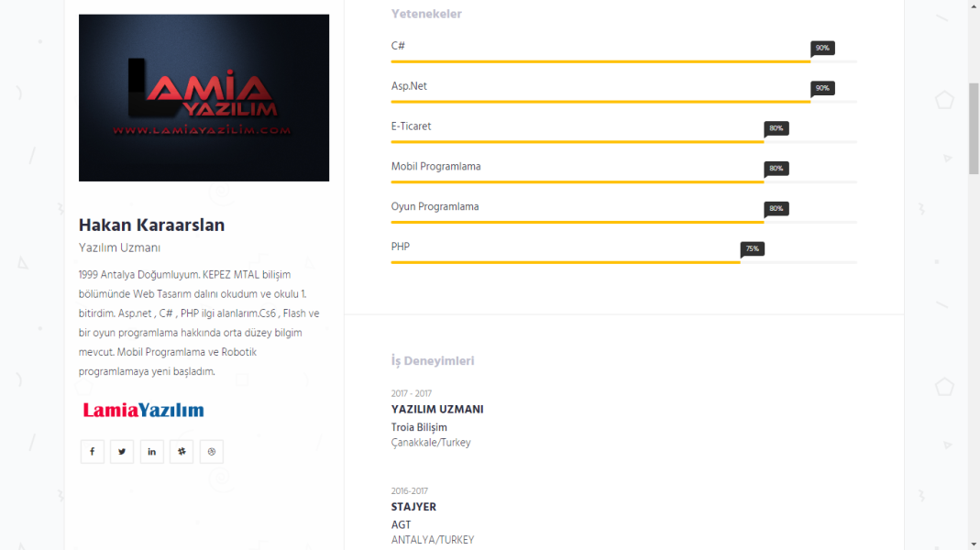Click the C# skill progress bar
This screenshot has height=550, width=980.
coord(600,61)
